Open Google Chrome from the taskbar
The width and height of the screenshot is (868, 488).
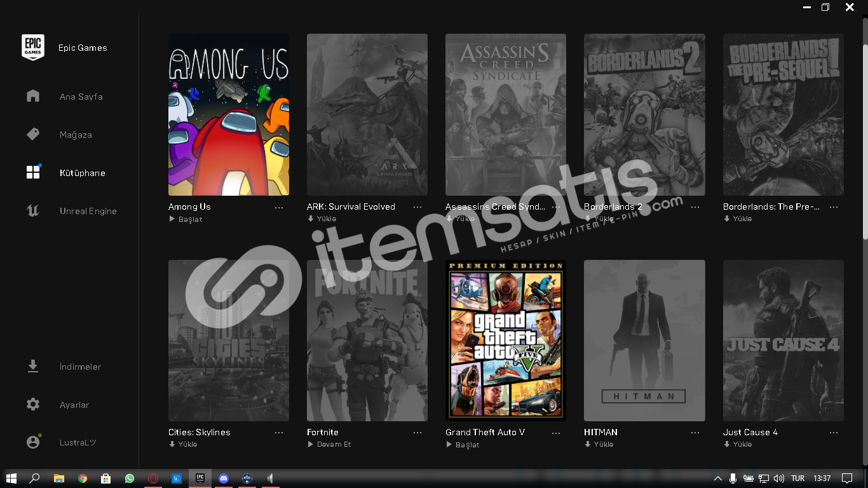[x=83, y=478]
